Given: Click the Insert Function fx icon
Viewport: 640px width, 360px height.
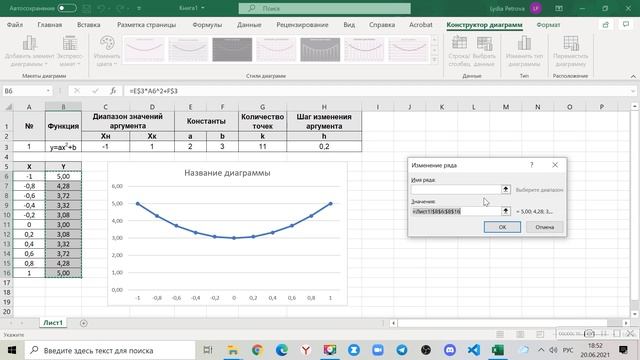Looking at the screenshot, I should coord(113,91).
